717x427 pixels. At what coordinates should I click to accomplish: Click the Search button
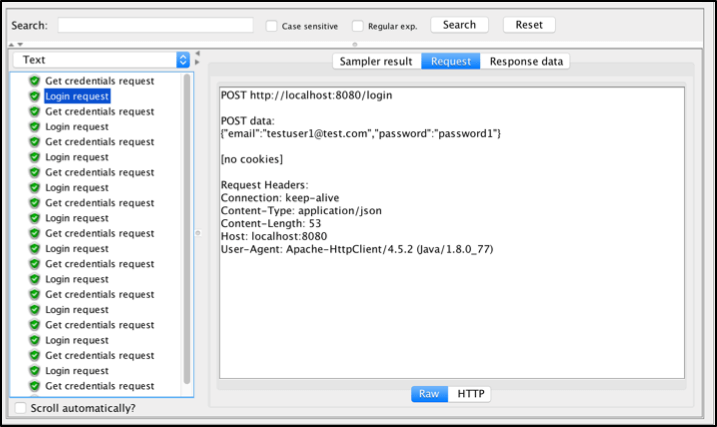[x=460, y=25]
